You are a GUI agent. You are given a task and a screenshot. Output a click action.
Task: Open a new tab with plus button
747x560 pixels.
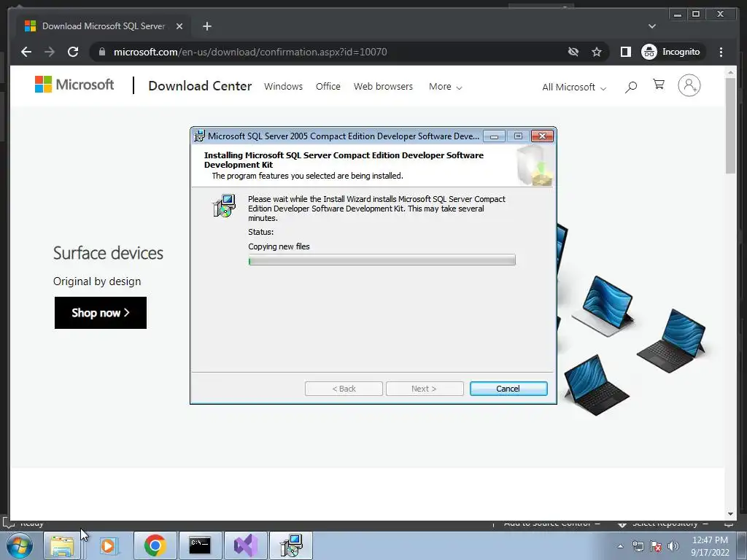[206, 26]
